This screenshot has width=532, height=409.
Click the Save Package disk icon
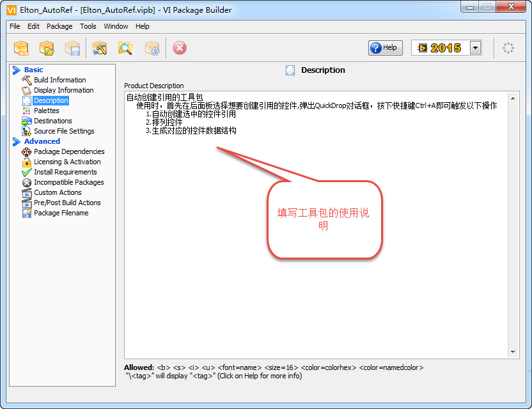coord(72,48)
